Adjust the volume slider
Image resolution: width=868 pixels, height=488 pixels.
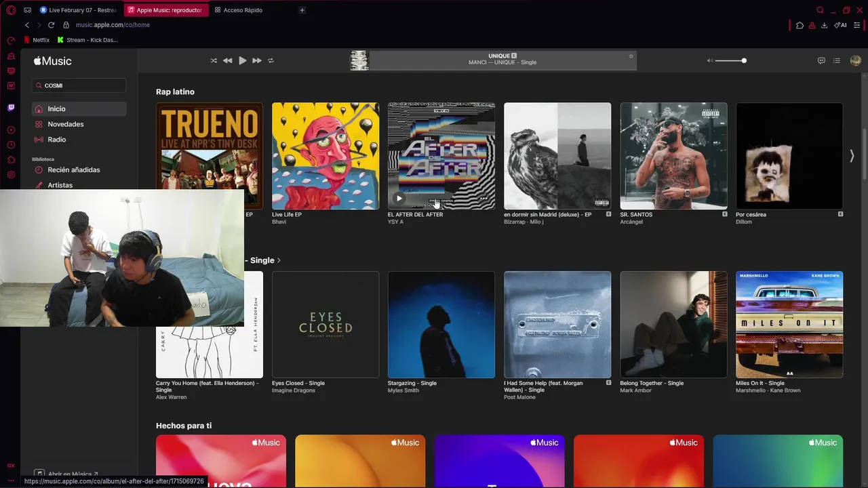(x=730, y=61)
